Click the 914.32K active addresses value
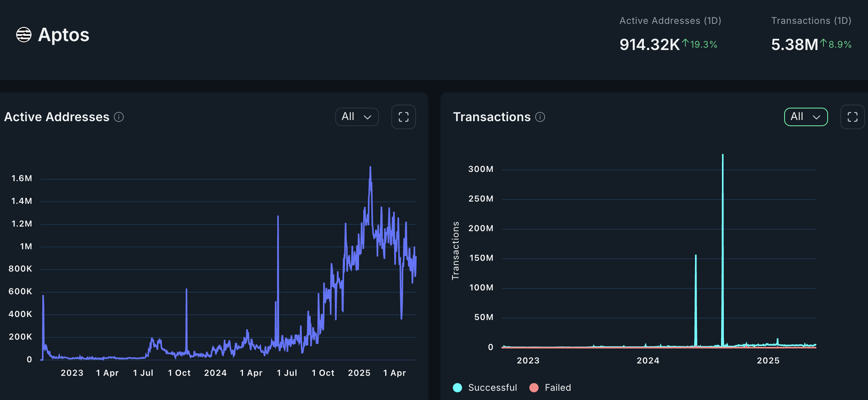The image size is (868, 400). coord(650,45)
